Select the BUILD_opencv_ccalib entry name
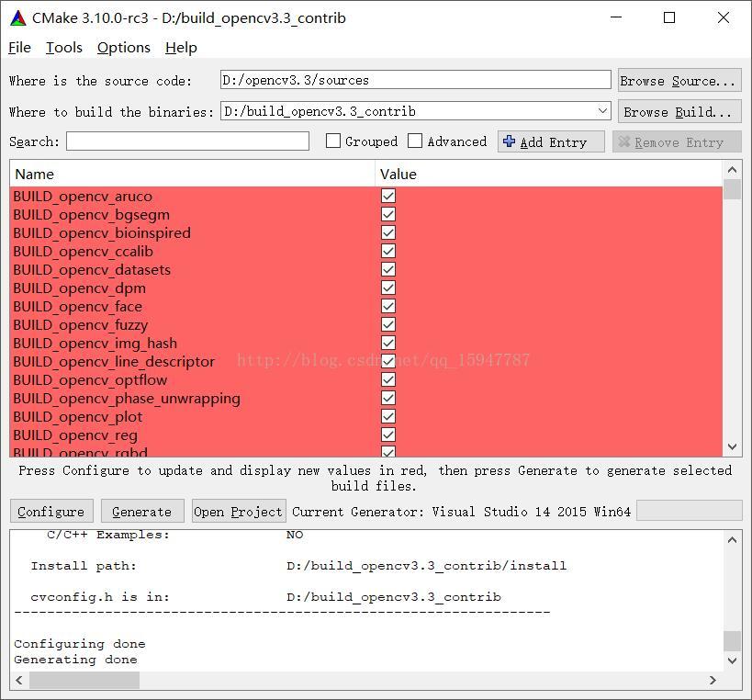Screen dimensions: 752x700 (x=84, y=252)
